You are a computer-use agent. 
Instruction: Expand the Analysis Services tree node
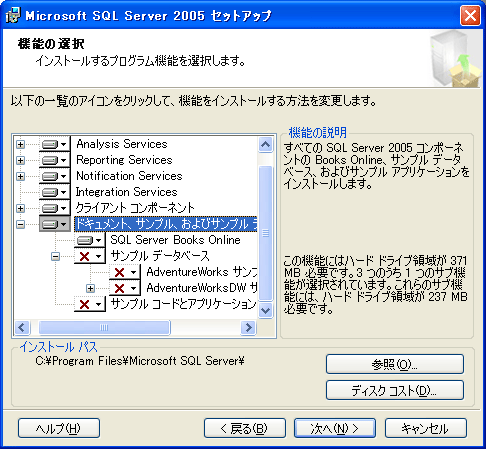click(20, 144)
